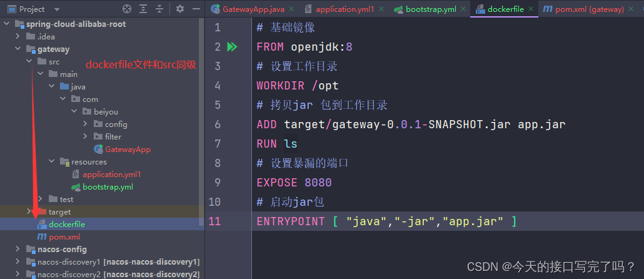Select the dockerfile editor tab
644x279 pixels.
(506, 9)
